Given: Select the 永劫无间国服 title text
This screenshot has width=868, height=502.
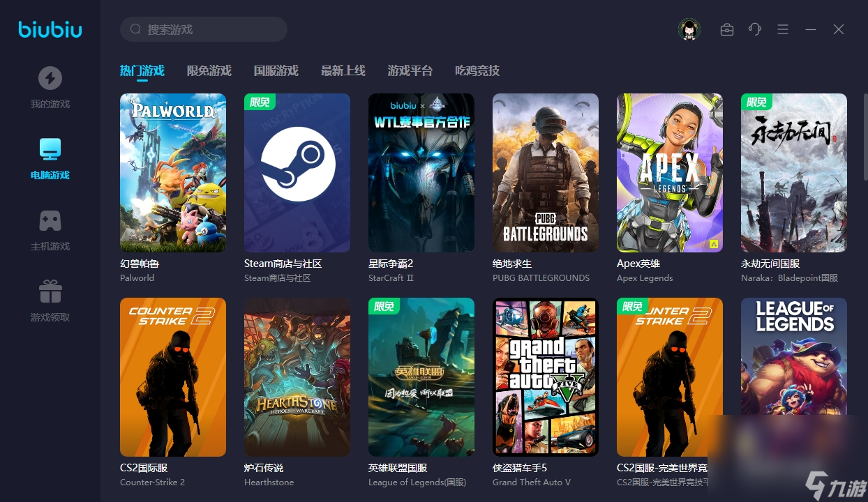Looking at the screenshot, I should [770, 264].
